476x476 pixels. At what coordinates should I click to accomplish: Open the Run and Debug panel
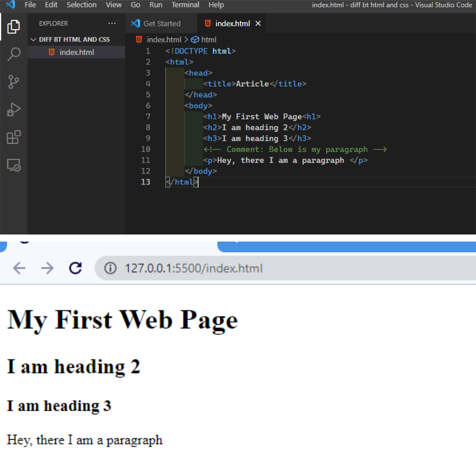pyautogui.click(x=14, y=109)
